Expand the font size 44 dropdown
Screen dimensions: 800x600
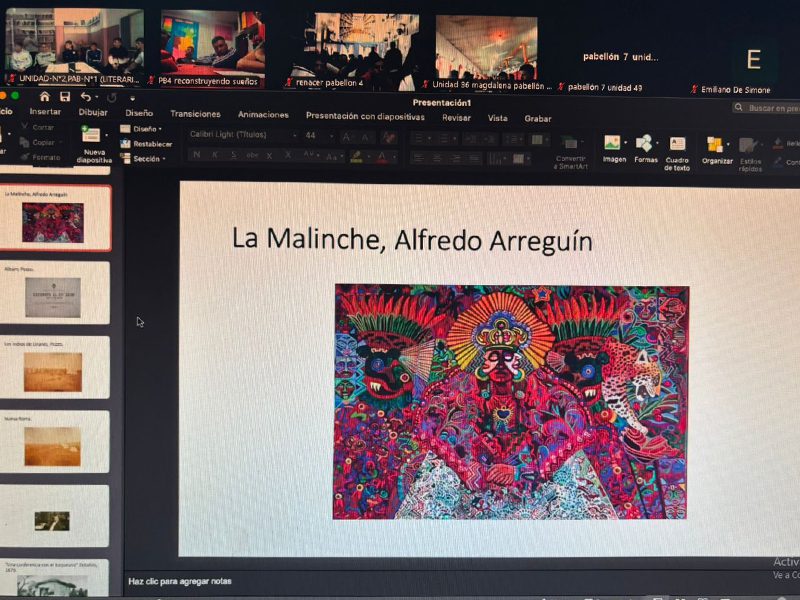click(x=330, y=136)
